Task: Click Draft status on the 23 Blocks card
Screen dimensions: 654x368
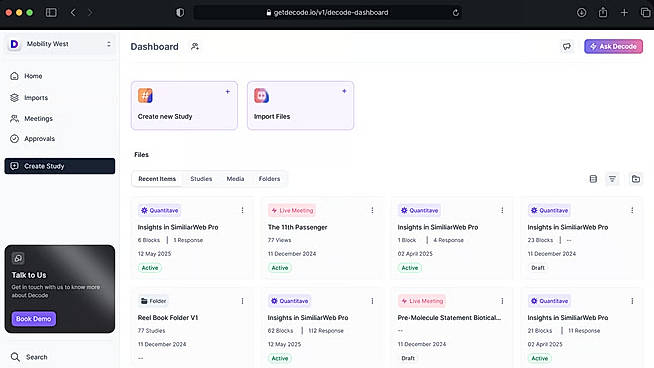Action: [538, 268]
